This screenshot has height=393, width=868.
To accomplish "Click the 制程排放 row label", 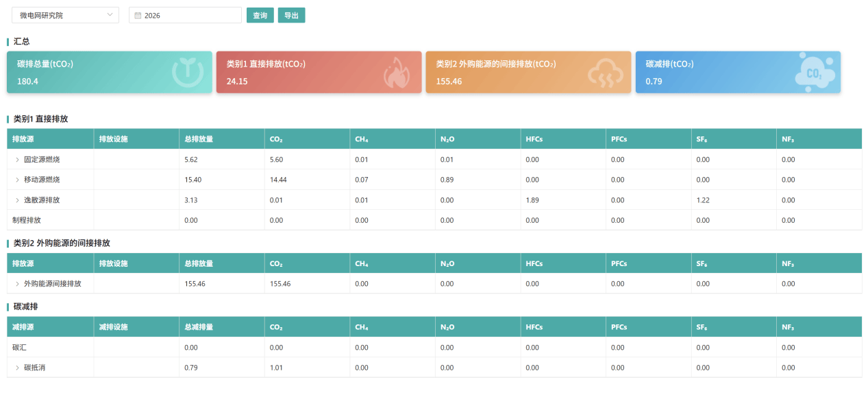I will pyautogui.click(x=26, y=220).
